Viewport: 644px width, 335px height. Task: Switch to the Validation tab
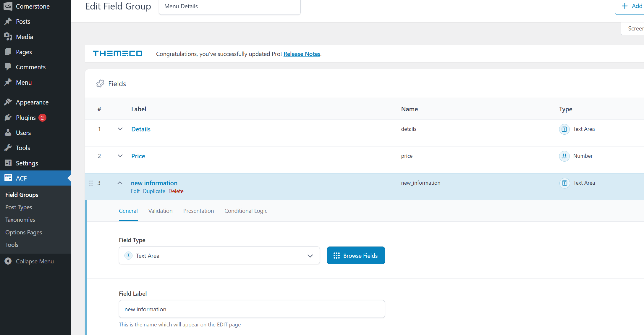(160, 211)
